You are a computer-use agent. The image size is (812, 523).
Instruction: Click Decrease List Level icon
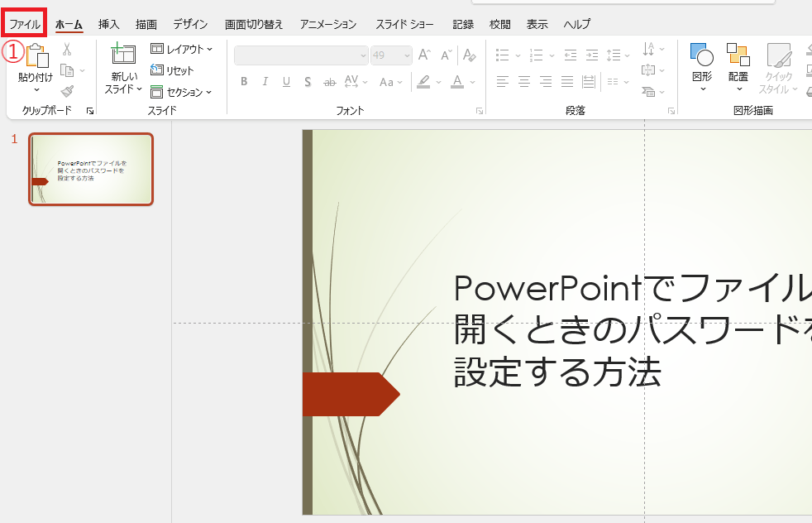(x=571, y=55)
